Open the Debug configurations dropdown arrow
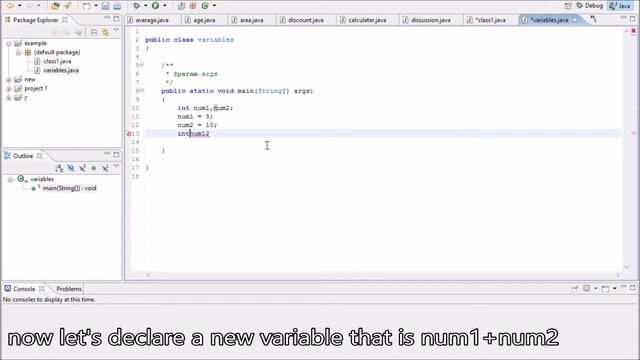The width and height of the screenshot is (640, 360). [x=146, y=6]
